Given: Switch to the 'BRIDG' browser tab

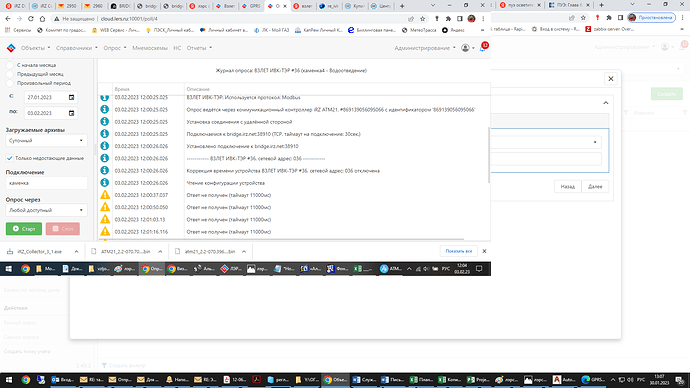Looking at the screenshot, I should click(x=120, y=6).
